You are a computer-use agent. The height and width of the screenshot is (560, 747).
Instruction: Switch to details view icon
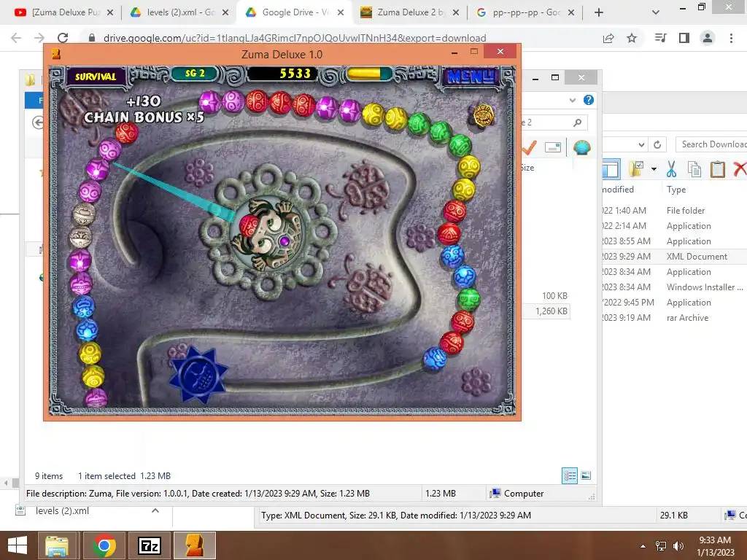click(x=570, y=475)
